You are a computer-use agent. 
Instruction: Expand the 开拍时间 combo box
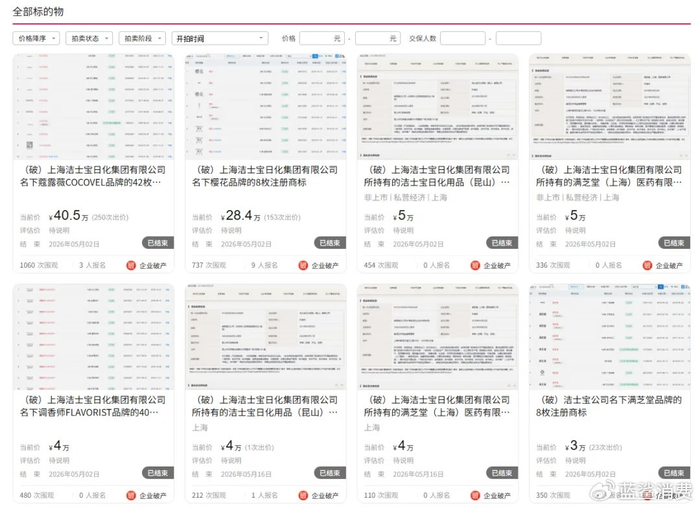click(220, 38)
